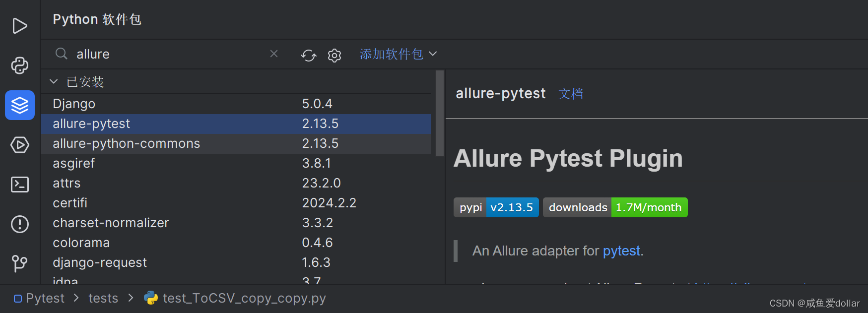Click the Pytest breadcrumb
Screen dimensions: 868x313
coord(39,298)
